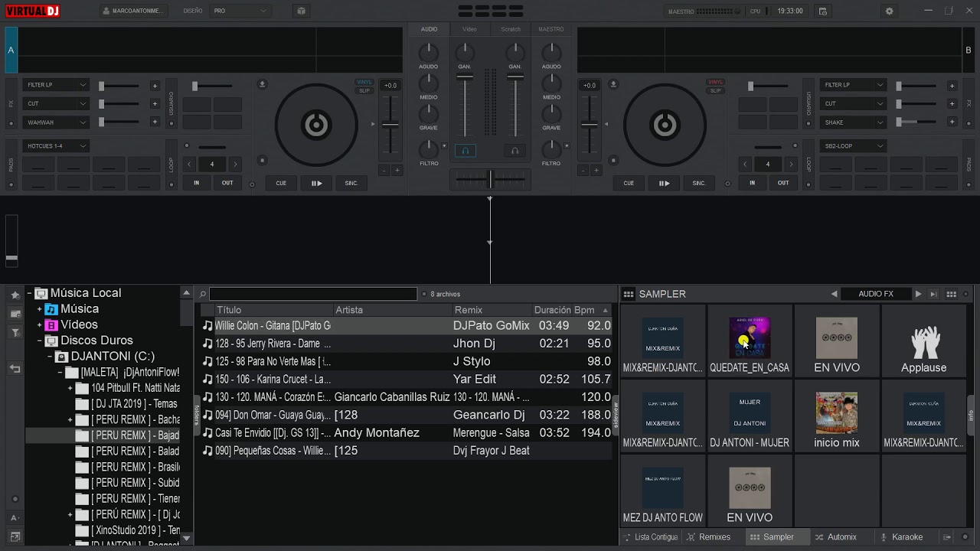The height and width of the screenshot is (551, 980).
Task: Click sampler skip-to-next icon
Action: point(933,294)
